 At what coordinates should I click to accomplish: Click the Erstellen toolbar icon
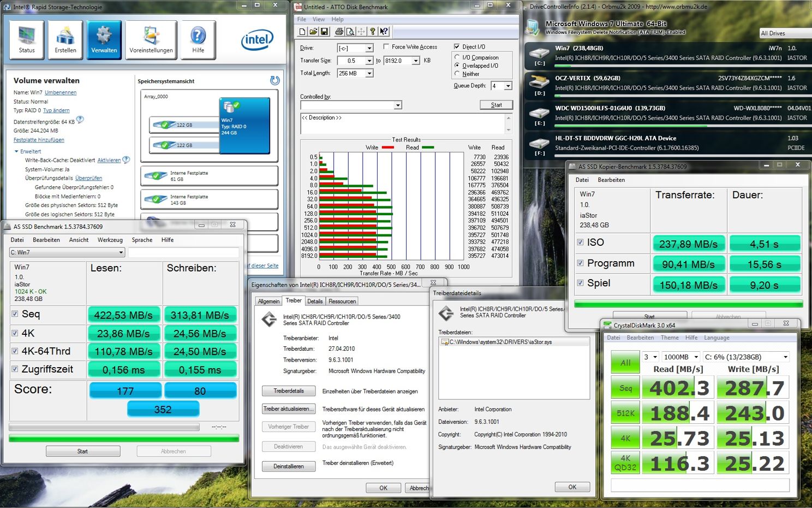[65, 40]
